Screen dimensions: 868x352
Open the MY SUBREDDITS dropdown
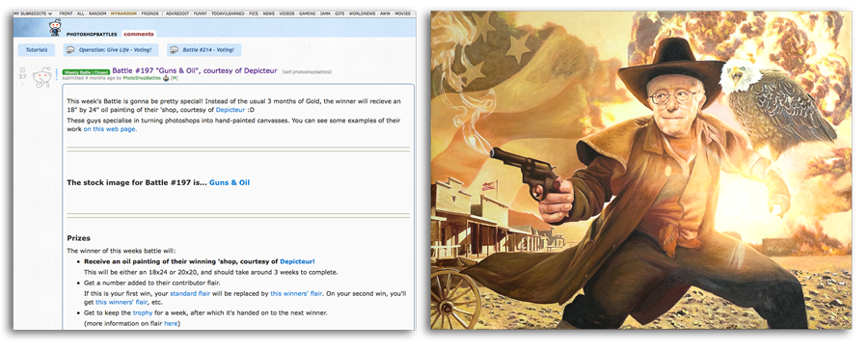point(33,13)
